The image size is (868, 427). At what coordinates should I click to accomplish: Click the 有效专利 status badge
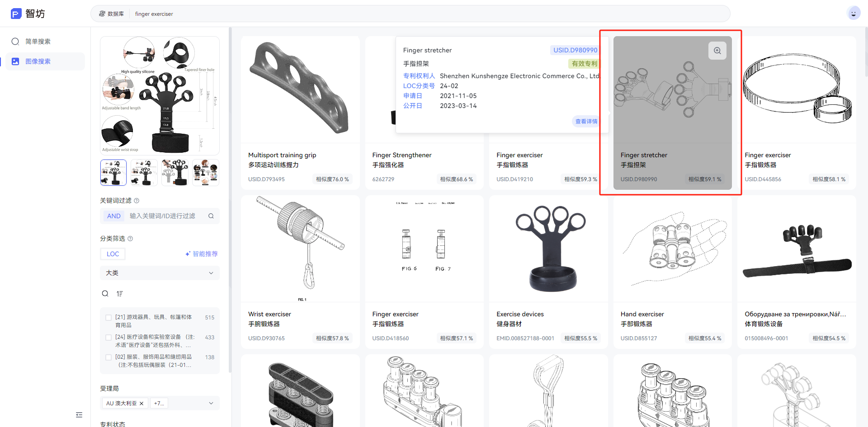tap(584, 64)
